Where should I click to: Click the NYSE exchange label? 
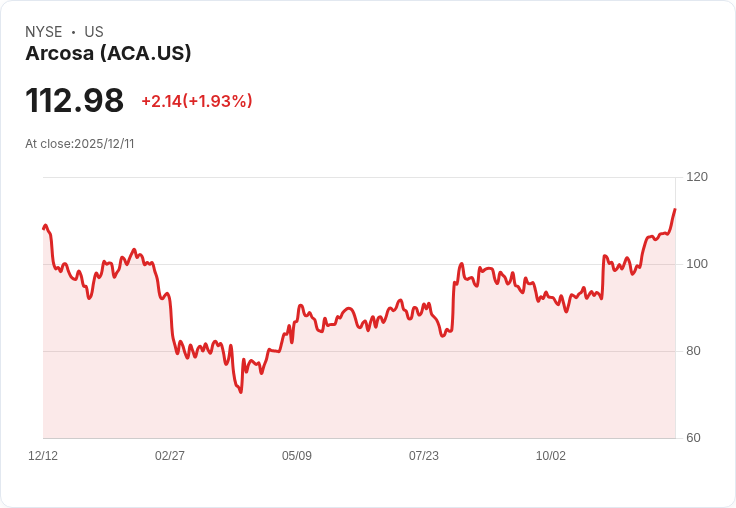tap(44, 32)
